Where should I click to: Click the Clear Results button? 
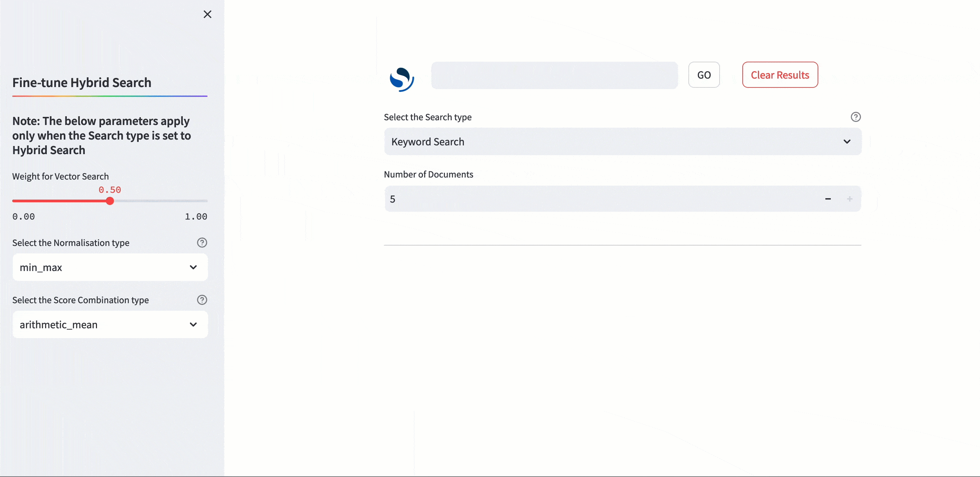pyautogui.click(x=780, y=75)
